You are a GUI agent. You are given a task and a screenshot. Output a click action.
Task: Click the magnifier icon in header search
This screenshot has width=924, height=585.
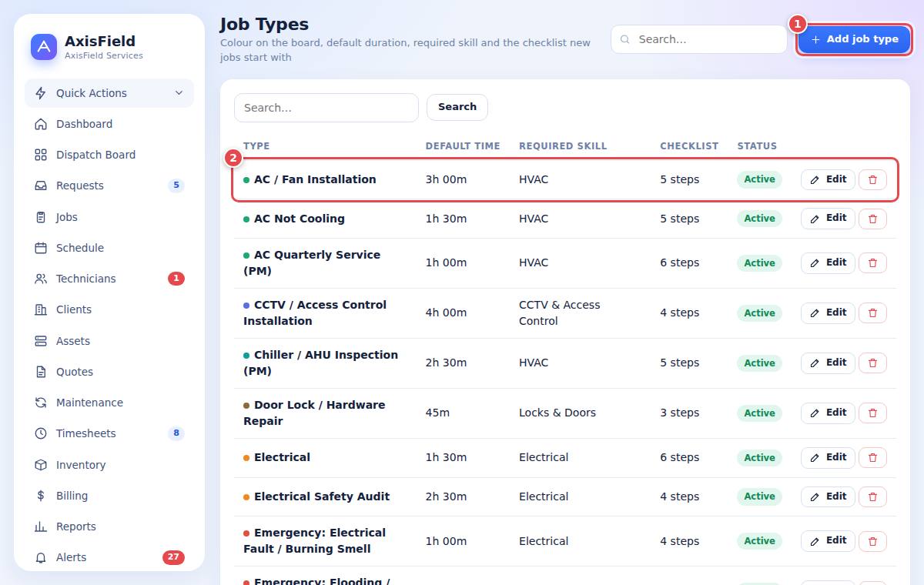coord(625,39)
